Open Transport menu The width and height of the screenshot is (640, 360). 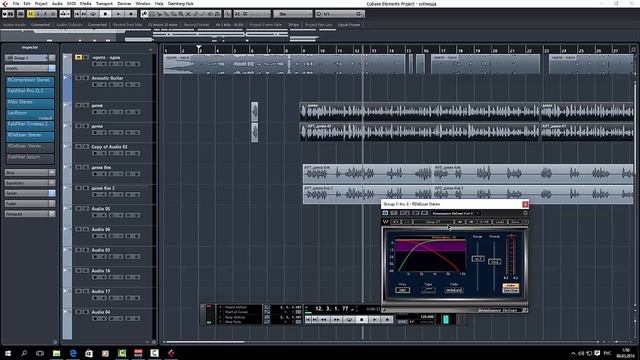click(104, 4)
